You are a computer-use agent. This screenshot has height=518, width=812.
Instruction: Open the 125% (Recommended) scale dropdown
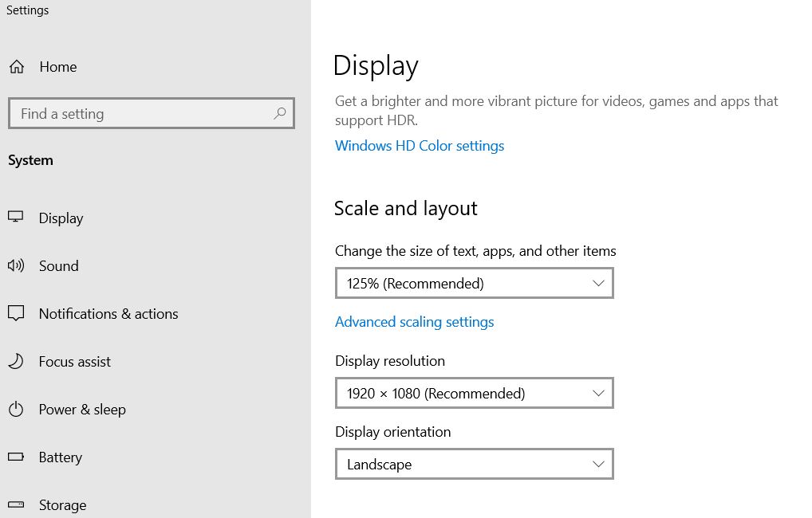pos(475,283)
